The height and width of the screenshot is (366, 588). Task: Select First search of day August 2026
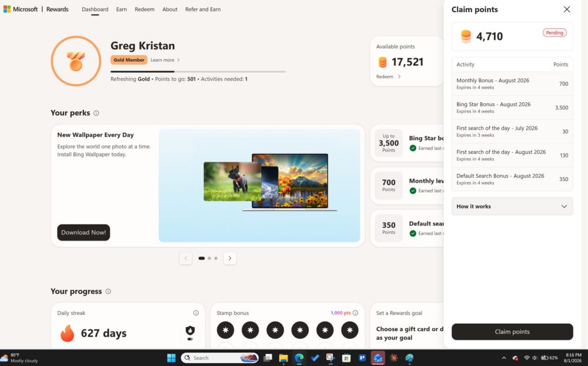click(x=512, y=155)
